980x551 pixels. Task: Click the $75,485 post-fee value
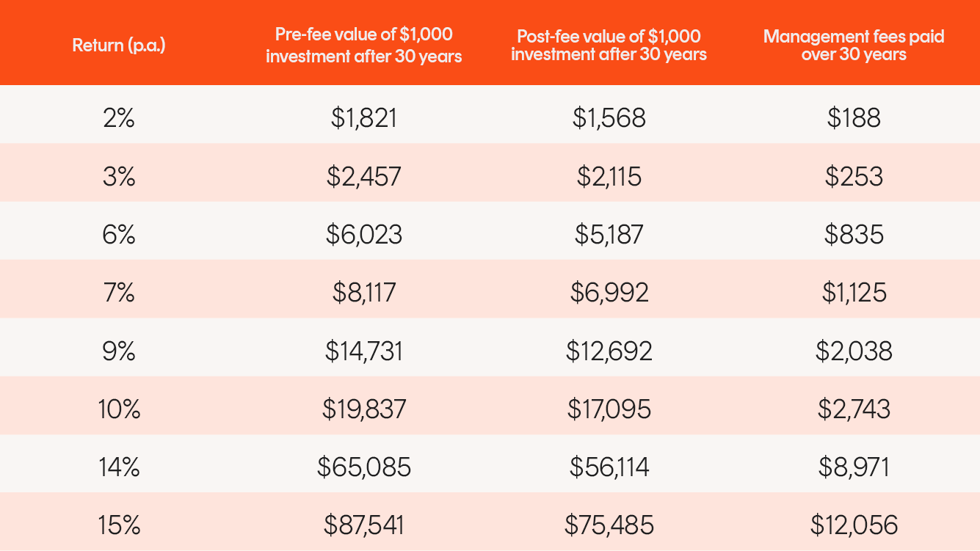pyautogui.click(x=609, y=525)
